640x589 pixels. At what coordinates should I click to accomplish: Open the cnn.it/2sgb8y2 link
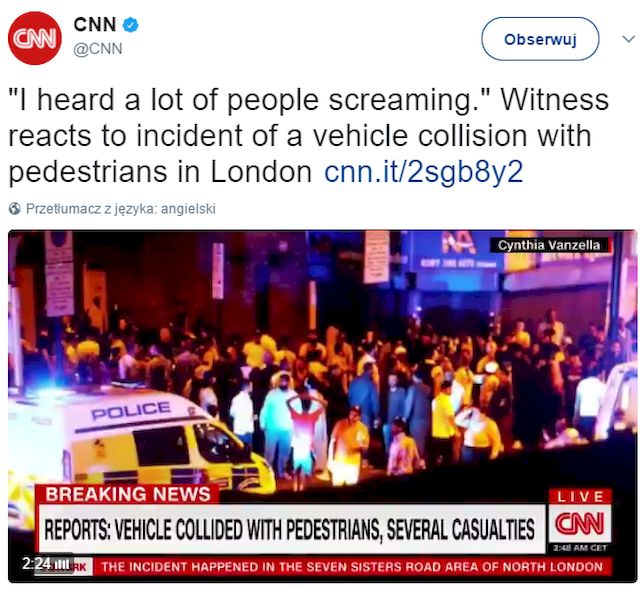point(423,171)
